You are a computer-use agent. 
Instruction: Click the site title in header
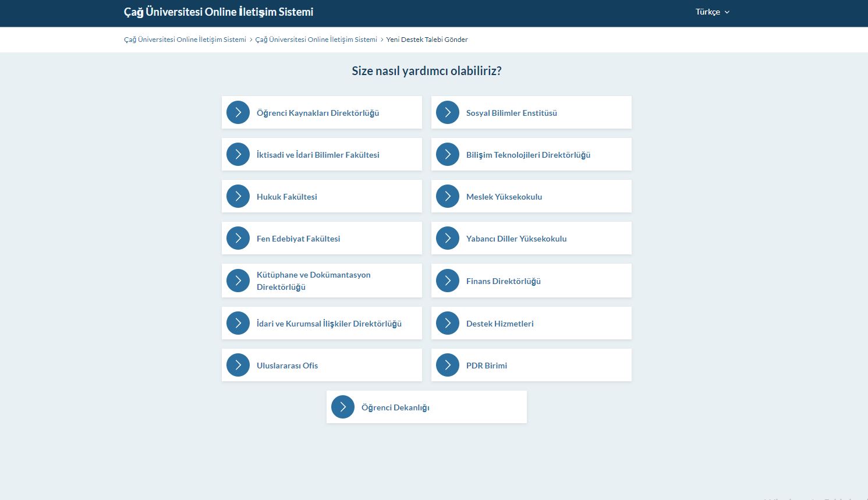coord(218,12)
